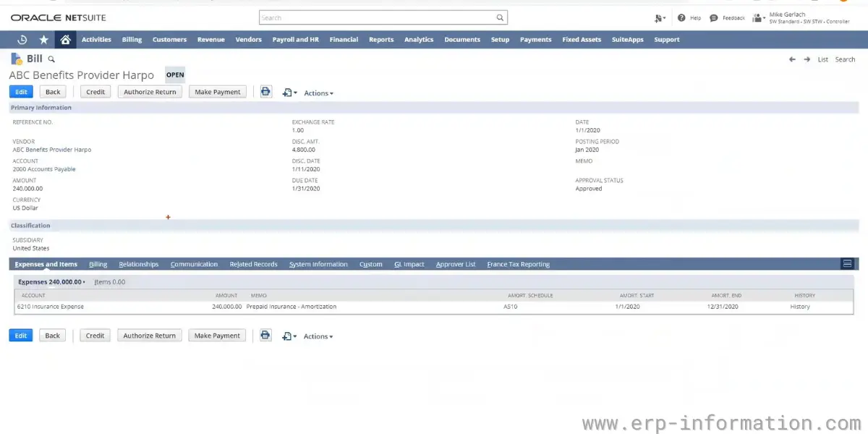Viewport: 868px width, 434px height.
Task: Switch to the Approver List subtab
Action: 456,264
